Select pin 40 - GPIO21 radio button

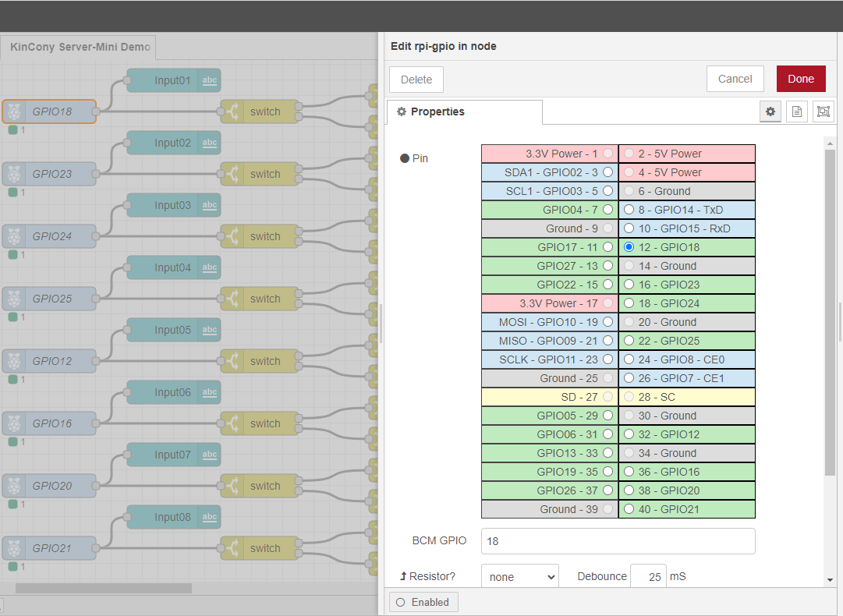629,509
